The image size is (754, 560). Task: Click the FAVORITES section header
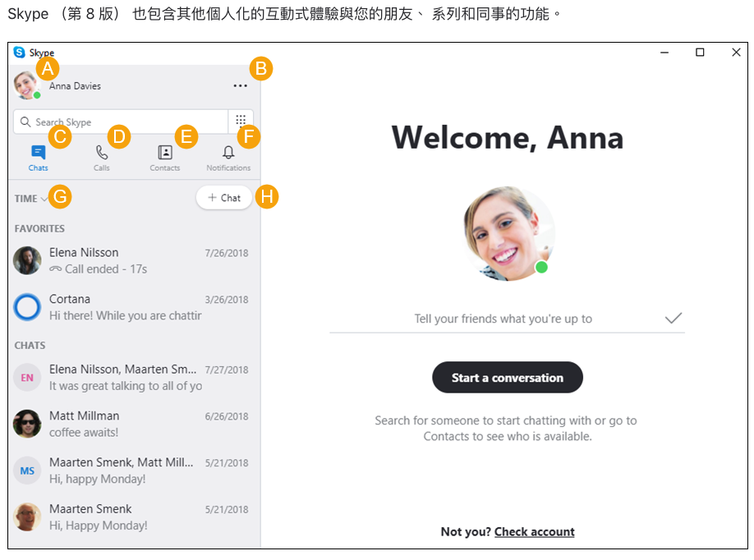(39, 229)
